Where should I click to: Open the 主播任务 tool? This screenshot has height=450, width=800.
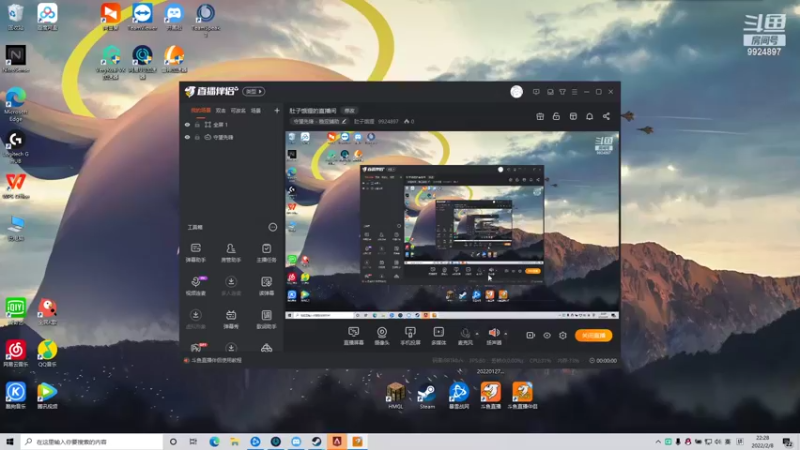(266, 253)
